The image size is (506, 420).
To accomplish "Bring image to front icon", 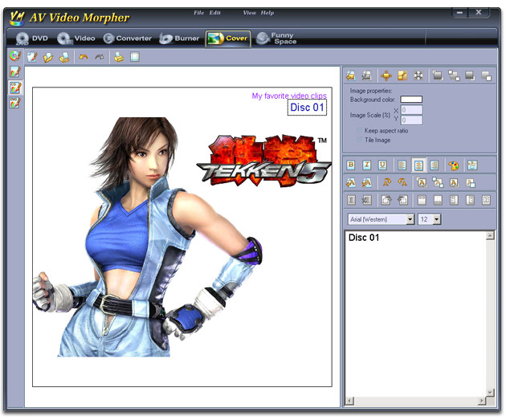I will [x=438, y=75].
